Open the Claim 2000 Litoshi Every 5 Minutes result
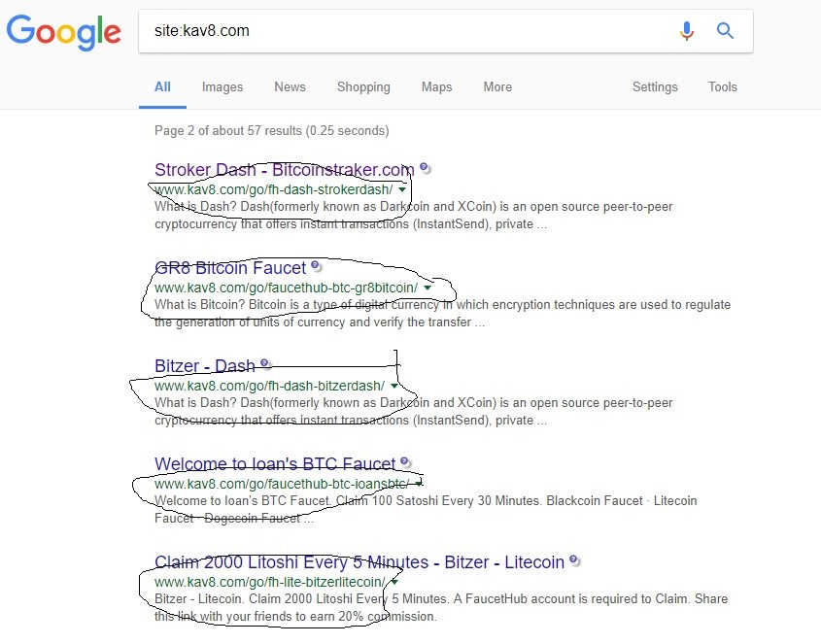 pyautogui.click(x=359, y=561)
